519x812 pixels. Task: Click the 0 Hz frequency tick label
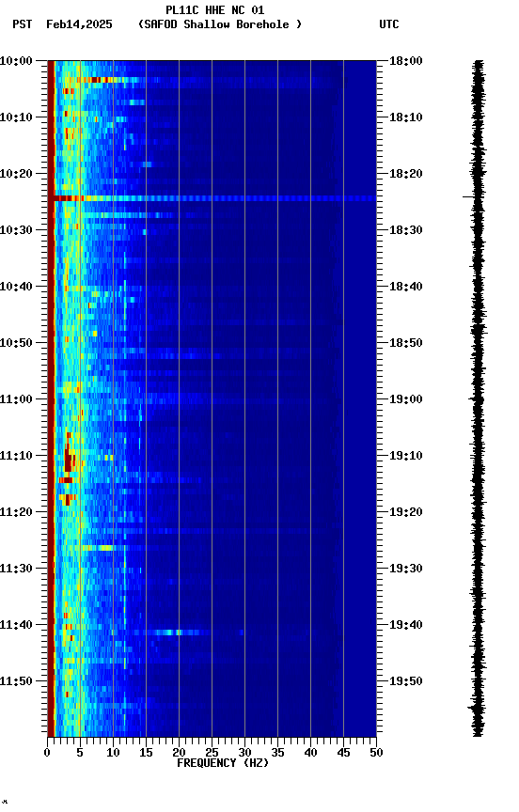click(47, 753)
